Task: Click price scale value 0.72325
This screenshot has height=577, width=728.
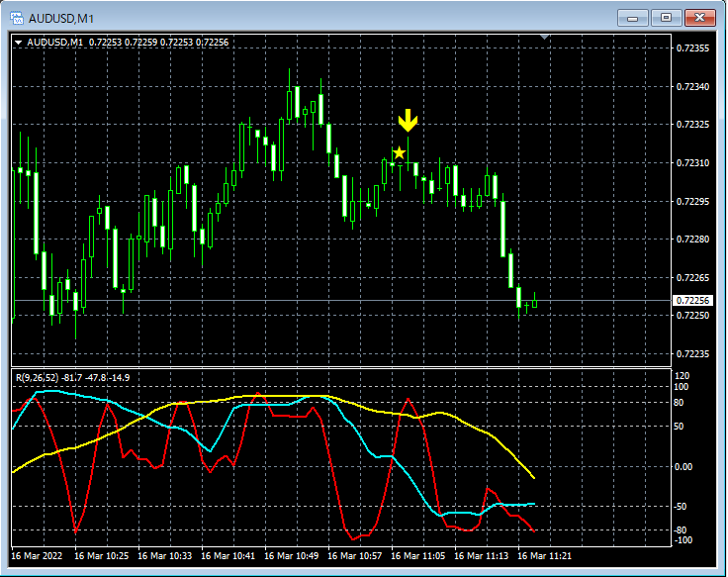Action: tap(692, 125)
